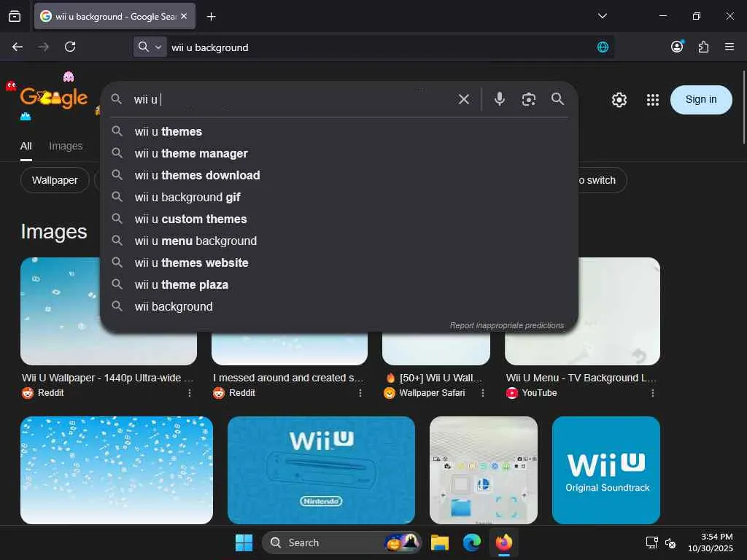Click the chip ending in switch
This screenshot has height=560, width=747.
[x=601, y=180]
